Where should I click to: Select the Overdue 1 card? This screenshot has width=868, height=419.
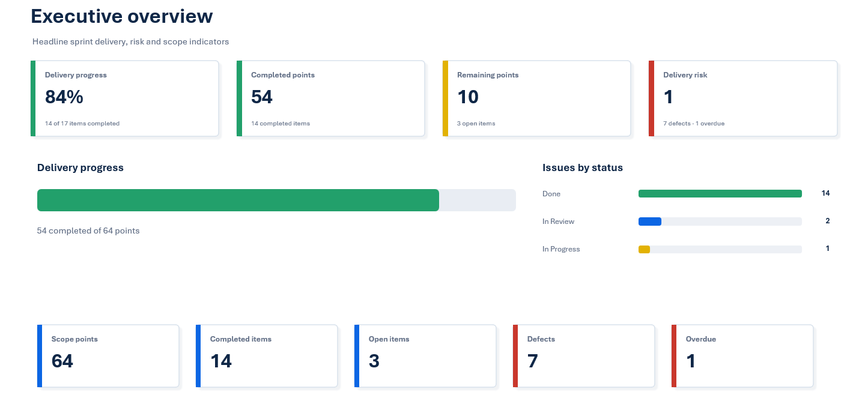coord(742,356)
